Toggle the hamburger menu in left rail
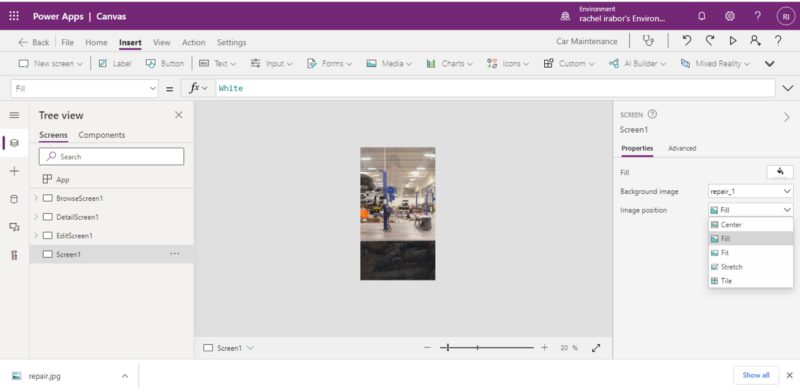The image size is (800, 392). click(x=14, y=115)
